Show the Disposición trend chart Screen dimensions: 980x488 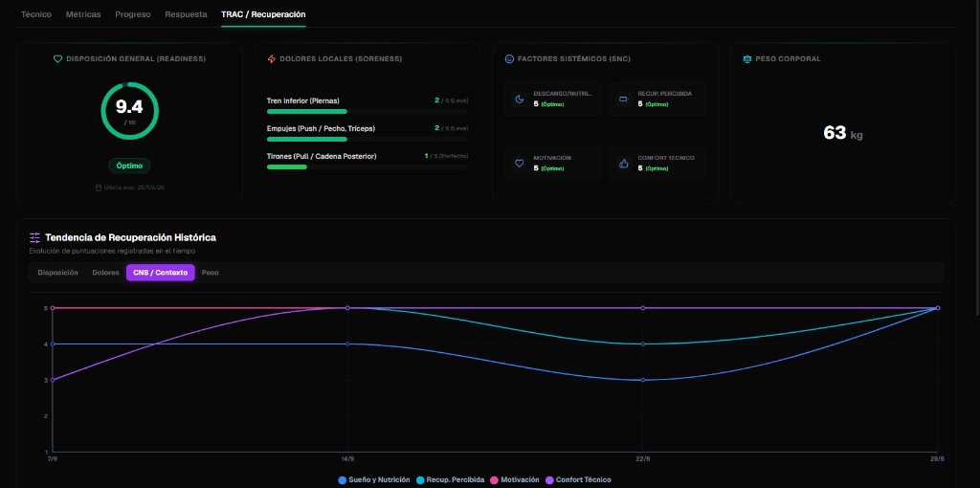[57, 273]
